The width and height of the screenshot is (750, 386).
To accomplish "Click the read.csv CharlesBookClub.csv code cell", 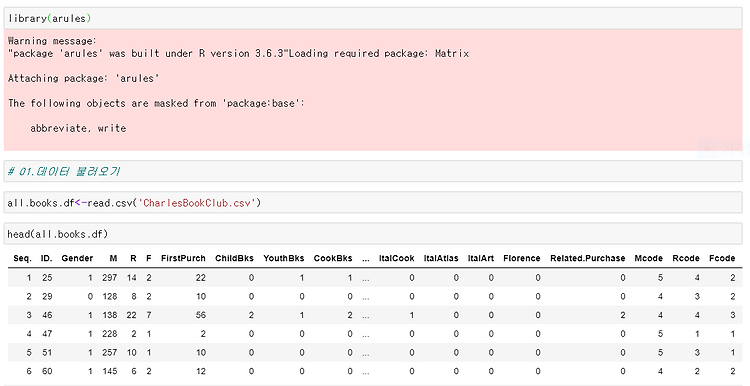I will click(373, 203).
